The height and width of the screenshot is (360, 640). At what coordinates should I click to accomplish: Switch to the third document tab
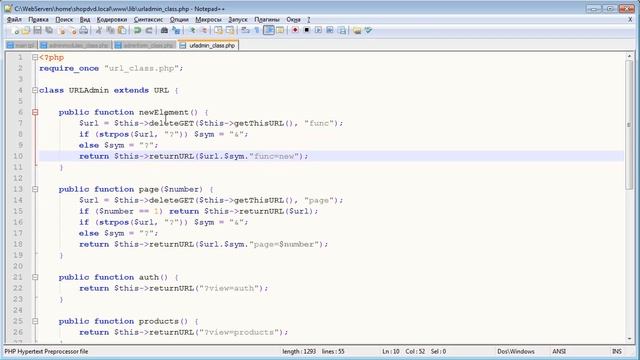pyautogui.click(x=144, y=45)
